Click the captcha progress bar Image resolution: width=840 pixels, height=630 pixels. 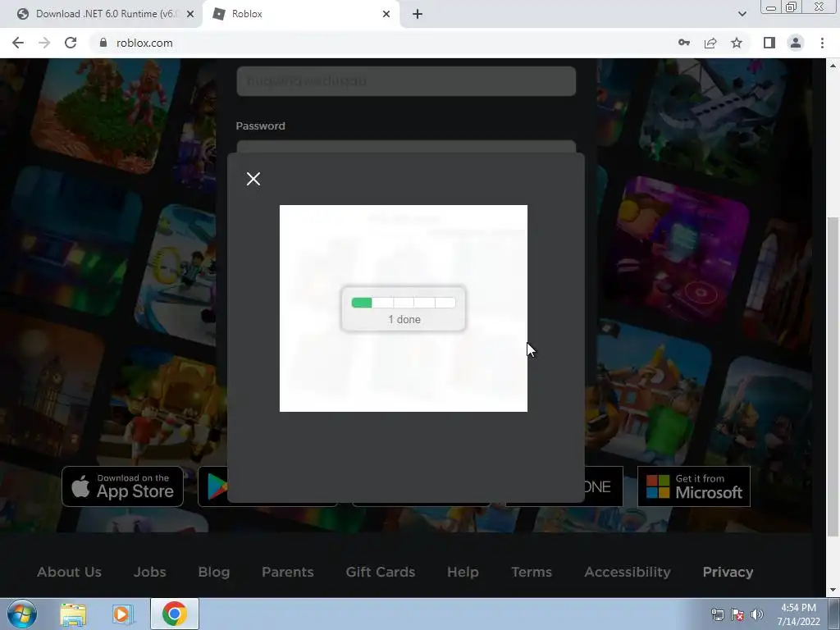click(x=404, y=303)
